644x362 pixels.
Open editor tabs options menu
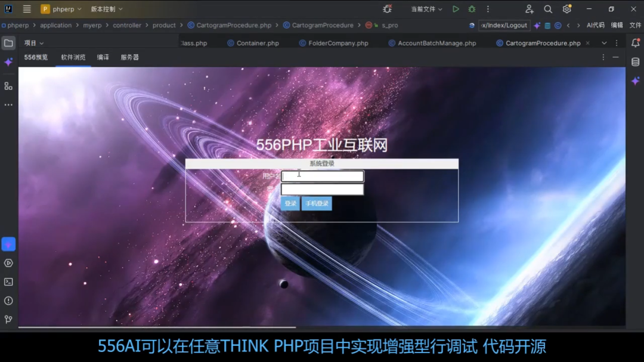point(617,43)
